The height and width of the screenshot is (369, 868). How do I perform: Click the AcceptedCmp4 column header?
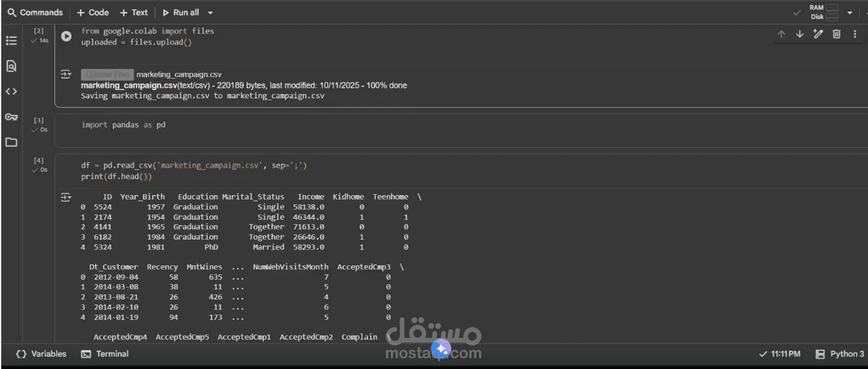pyautogui.click(x=120, y=337)
